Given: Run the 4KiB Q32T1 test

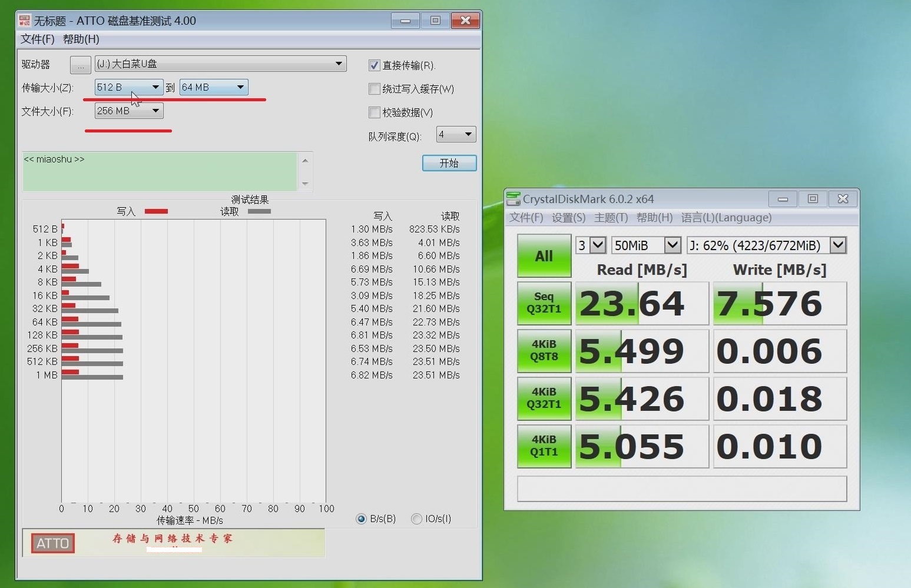Looking at the screenshot, I should (x=544, y=398).
